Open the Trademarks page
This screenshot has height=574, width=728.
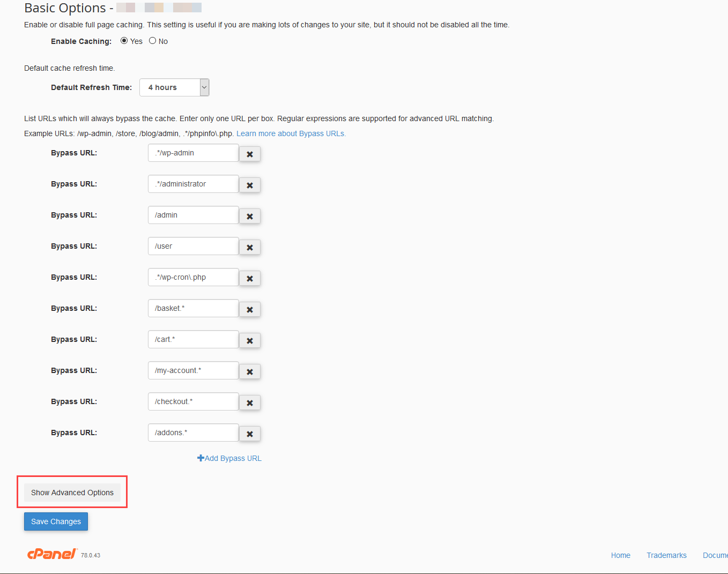(x=666, y=555)
